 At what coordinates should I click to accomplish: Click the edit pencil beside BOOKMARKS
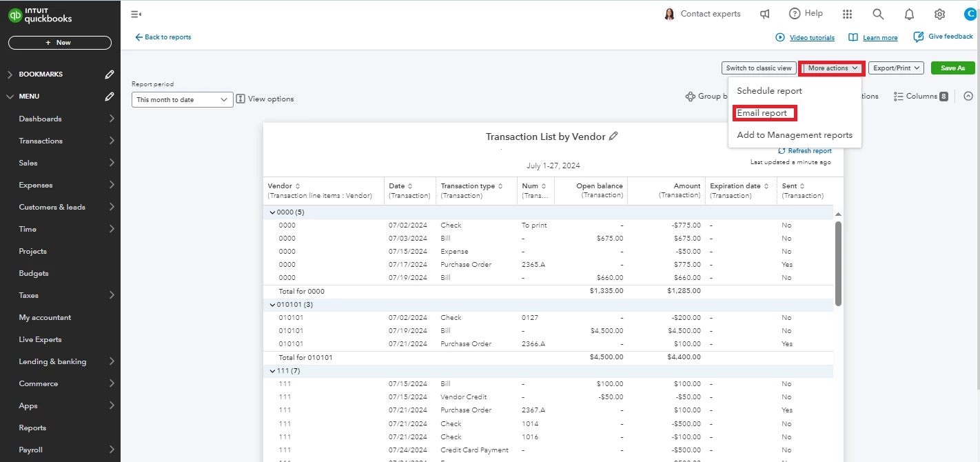[x=110, y=74]
